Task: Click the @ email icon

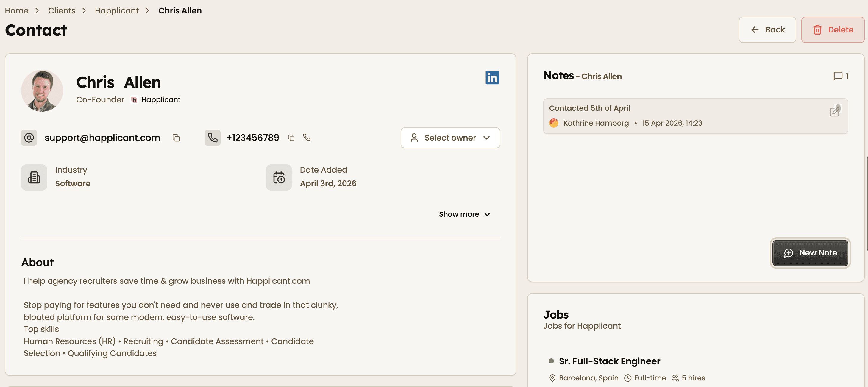Action: point(29,138)
